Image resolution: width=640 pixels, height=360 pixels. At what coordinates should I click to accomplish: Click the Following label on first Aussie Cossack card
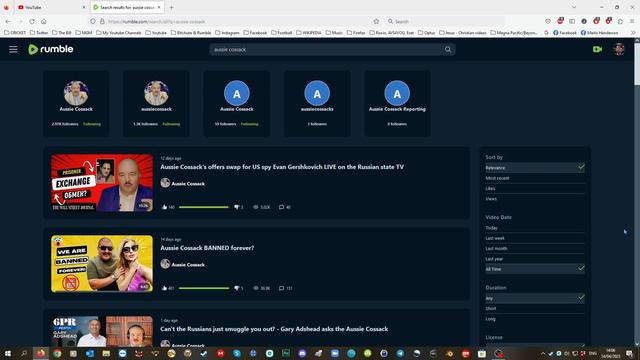click(x=92, y=124)
